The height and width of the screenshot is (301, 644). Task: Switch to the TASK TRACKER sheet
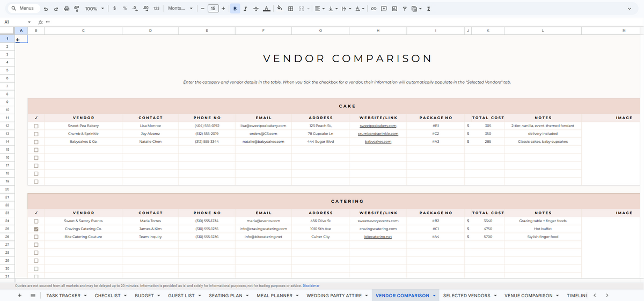63,296
